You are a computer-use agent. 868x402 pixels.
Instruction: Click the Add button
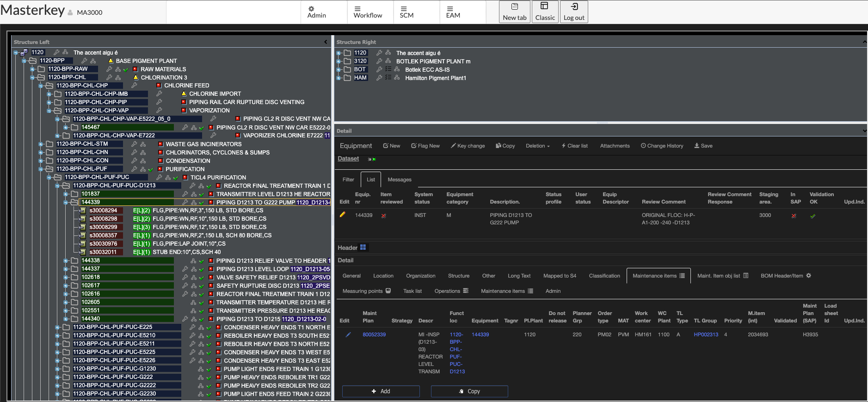click(381, 391)
